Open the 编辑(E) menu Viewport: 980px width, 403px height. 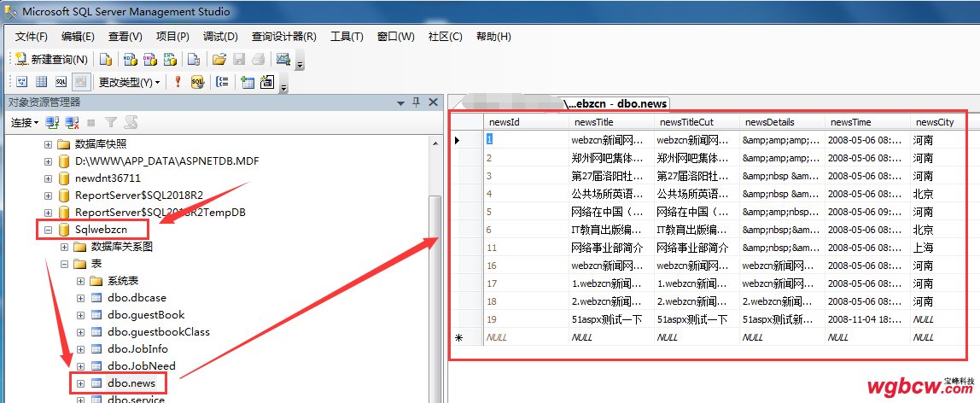coord(79,36)
